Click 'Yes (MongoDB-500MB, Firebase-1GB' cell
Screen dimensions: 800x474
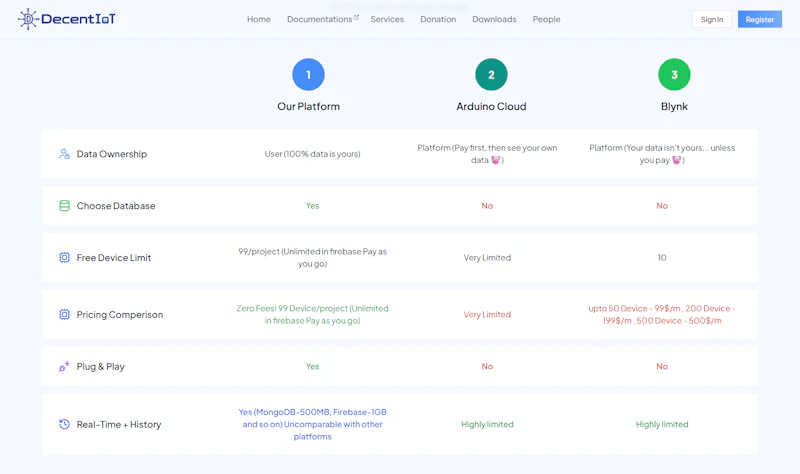pos(312,424)
